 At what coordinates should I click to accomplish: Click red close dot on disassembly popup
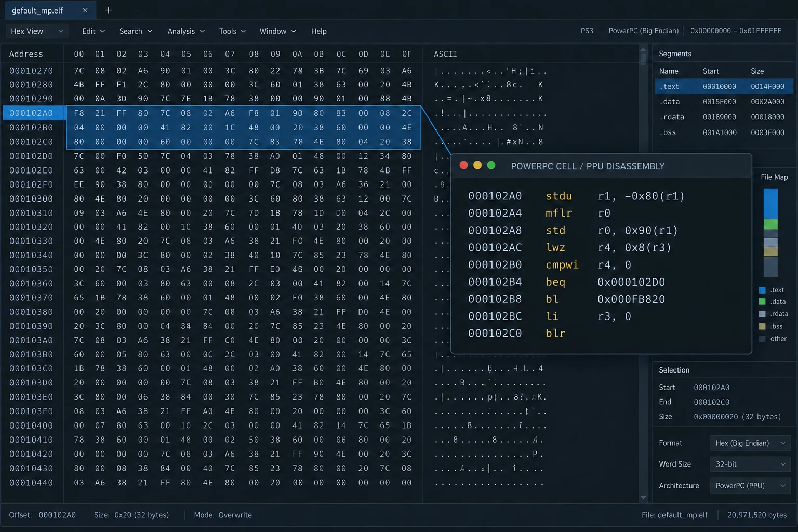(x=463, y=165)
